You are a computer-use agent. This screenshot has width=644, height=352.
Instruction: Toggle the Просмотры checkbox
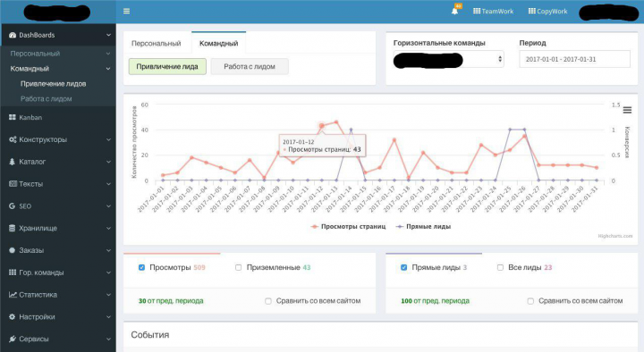point(141,267)
